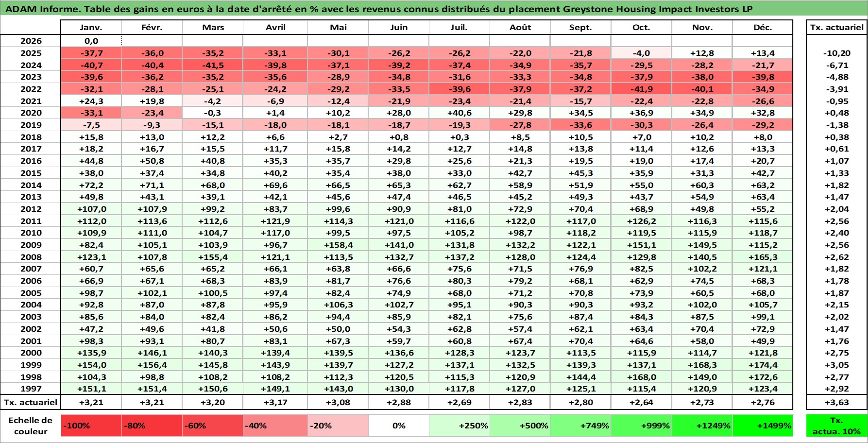Select the 'Juil.' column header
This screenshot has width=868, height=443.
pos(460,27)
